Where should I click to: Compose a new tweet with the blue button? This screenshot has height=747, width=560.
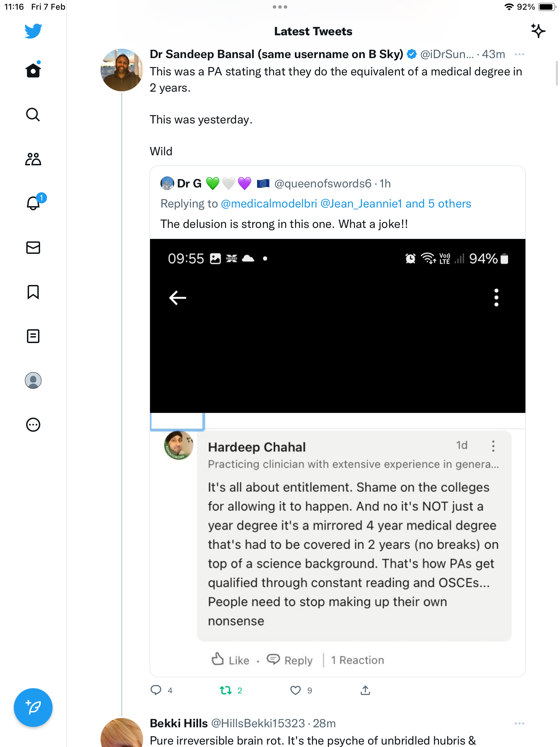tap(33, 708)
